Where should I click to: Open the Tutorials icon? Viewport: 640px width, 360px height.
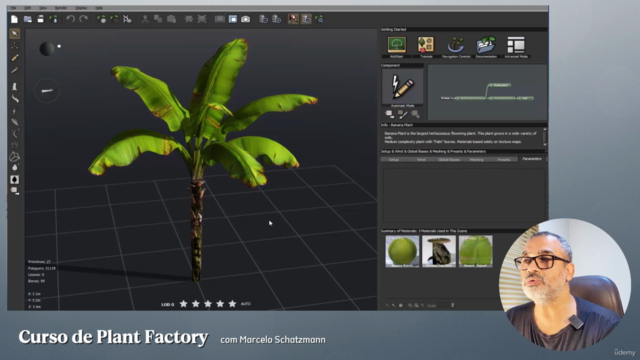click(x=426, y=45)
